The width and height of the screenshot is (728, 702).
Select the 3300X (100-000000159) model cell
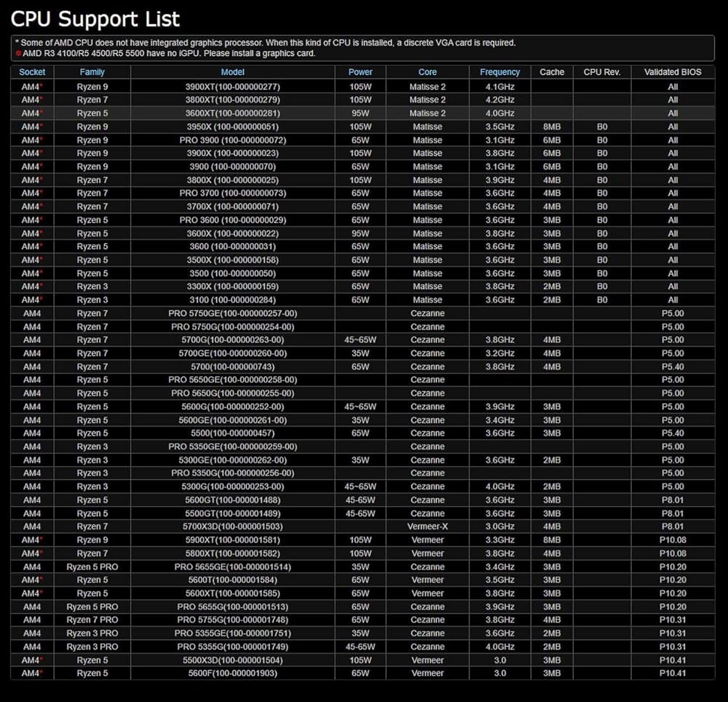(x=232, y=286)
